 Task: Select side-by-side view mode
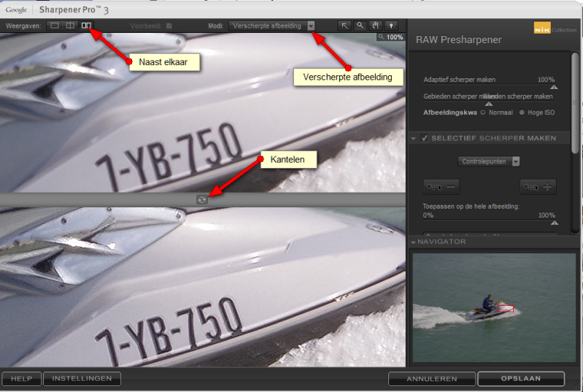pyautogui.click(x=86, y=26)
